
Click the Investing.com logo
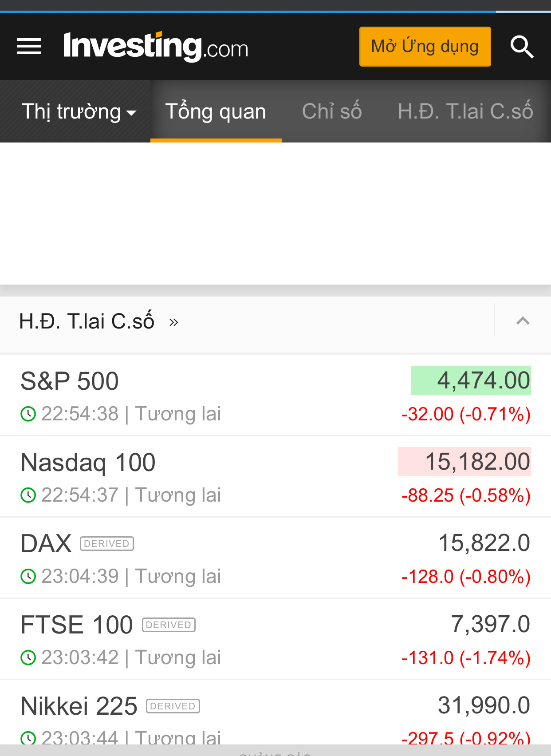[155, 47]
